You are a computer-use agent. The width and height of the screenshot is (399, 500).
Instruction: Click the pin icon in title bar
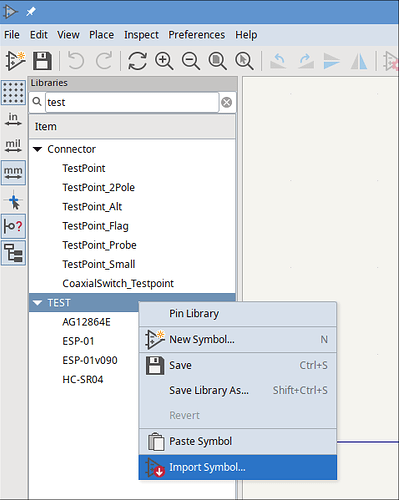click(31, 12)
